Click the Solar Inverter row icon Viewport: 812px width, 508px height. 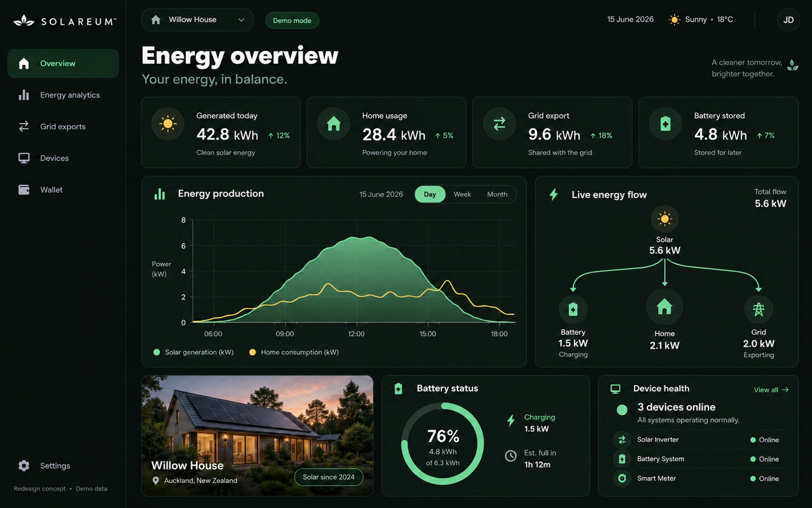622,440
